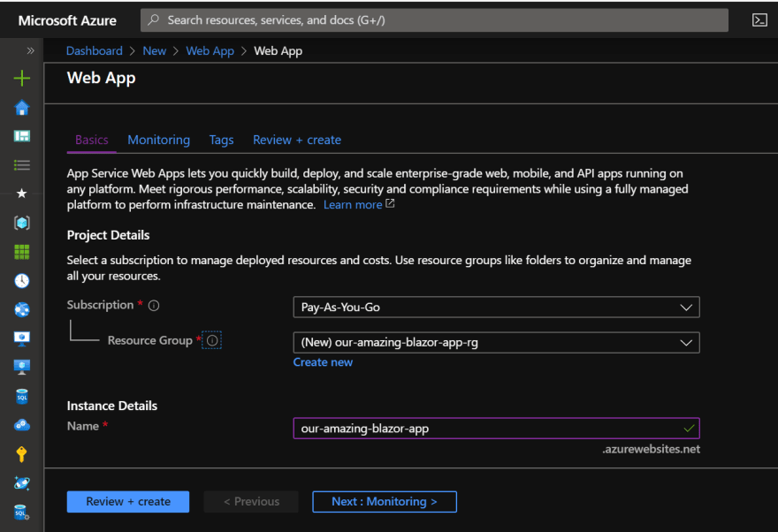Open the blue cloud icon in the sidebar

coord(22,425)
